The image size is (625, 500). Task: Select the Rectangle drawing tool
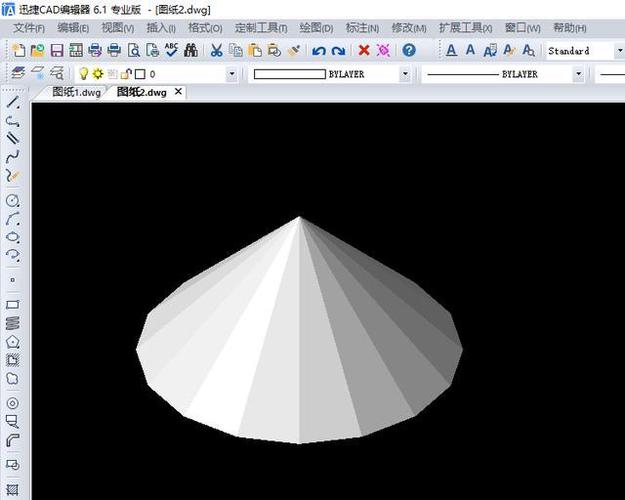tap(12, 304)
